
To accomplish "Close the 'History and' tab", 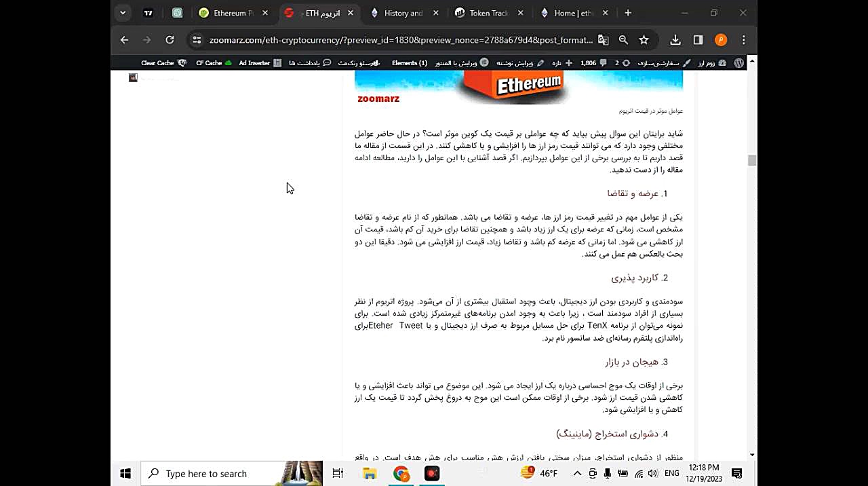I will tap(435, 13).
